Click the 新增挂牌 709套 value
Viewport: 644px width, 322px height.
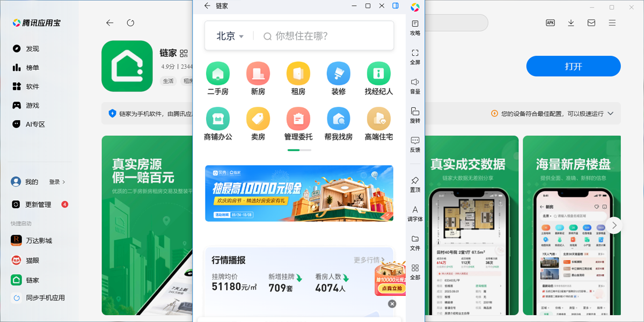281,288
